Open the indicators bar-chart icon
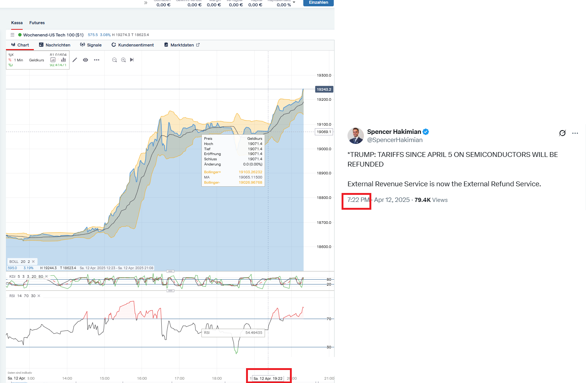Screen dimensions: 588x383 64,60
